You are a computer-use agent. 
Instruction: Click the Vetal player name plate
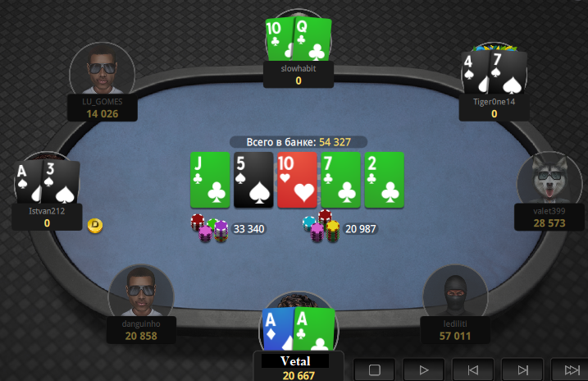coord(299,367)
